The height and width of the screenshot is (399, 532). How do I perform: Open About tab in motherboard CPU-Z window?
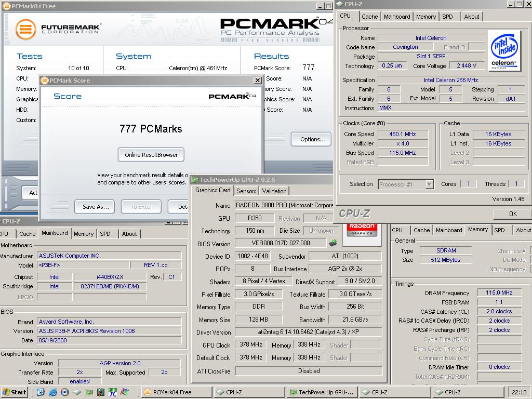click(x=129, y=234)
